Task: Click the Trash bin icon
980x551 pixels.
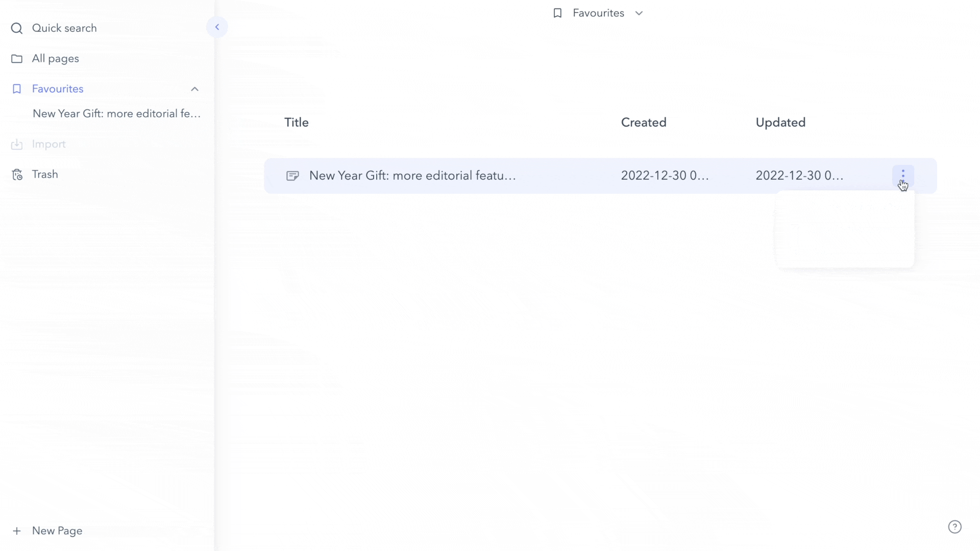Action: [x=17, y=174]
